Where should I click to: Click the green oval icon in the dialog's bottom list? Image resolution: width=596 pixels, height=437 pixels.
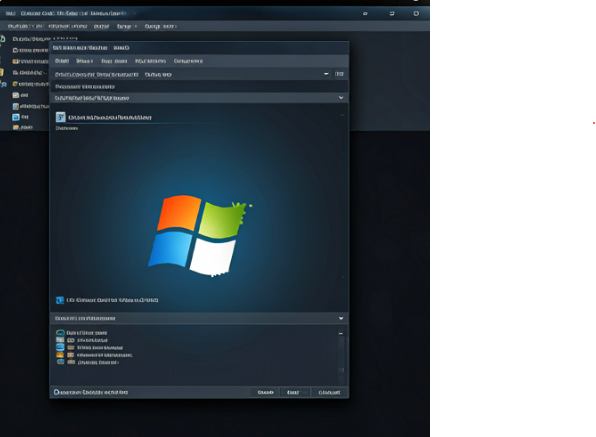(x=60, y=332)
